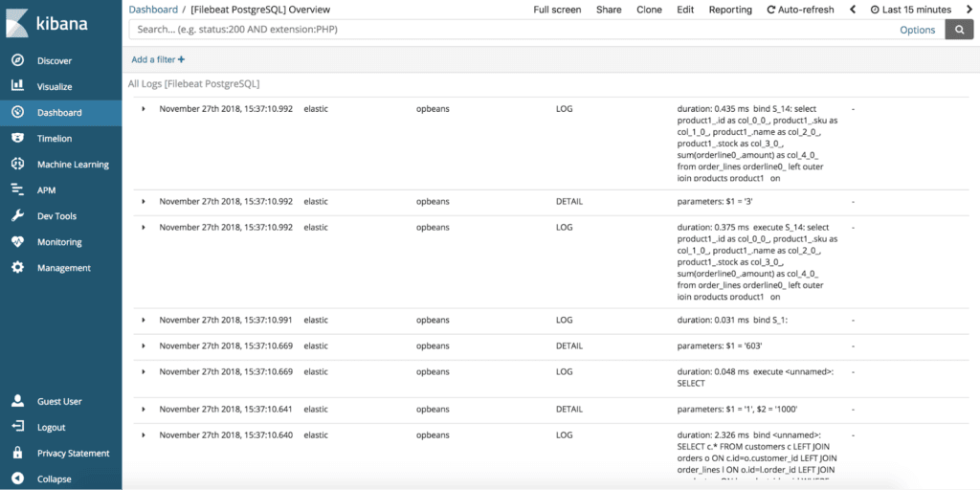Click Guest User label
Viewport: 980px width, 490px height.
[x=59, y=401]
